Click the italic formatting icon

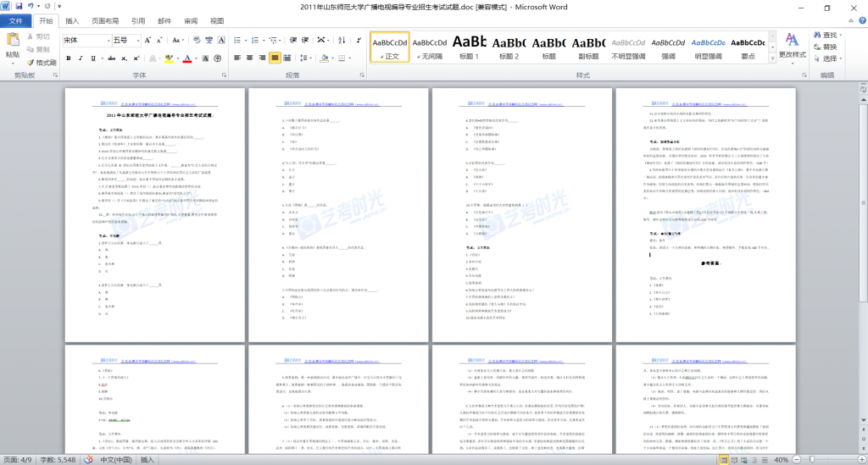81,58
